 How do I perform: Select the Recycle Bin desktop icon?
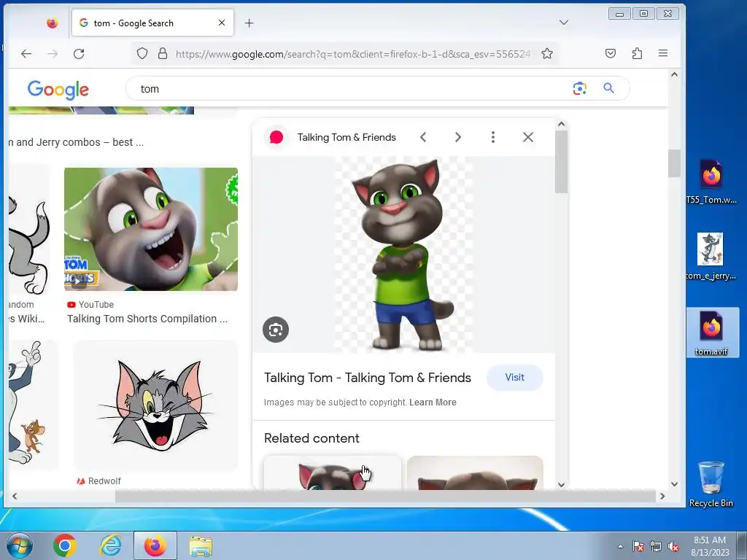click(711, 484)
